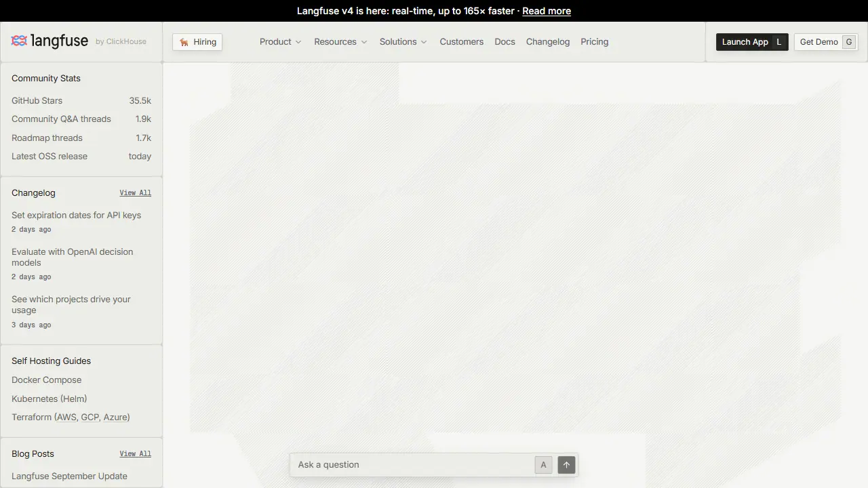Screen dimensions: 868x488
Task: Open Set expiration dates for API keys entry
Action: (x=76, y=216)
